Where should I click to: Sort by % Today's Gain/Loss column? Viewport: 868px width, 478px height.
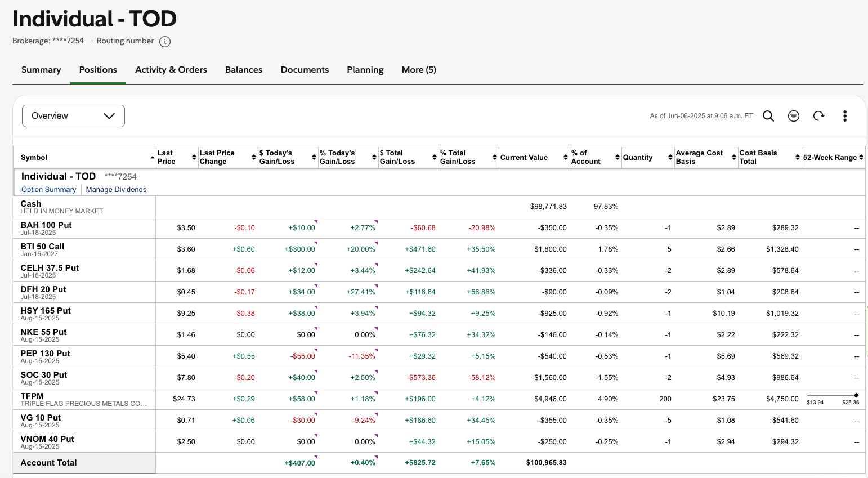click(x=374, y=158)
